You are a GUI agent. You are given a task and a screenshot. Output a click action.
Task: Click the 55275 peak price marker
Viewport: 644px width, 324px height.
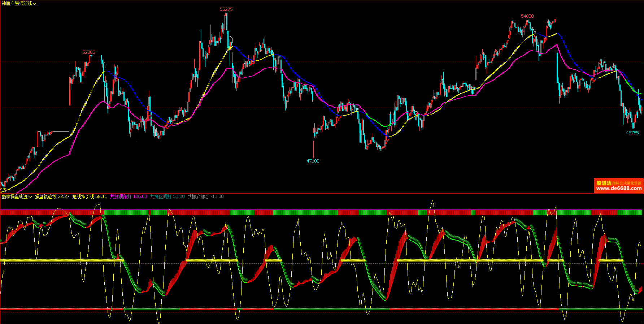(x=226, y=9)
